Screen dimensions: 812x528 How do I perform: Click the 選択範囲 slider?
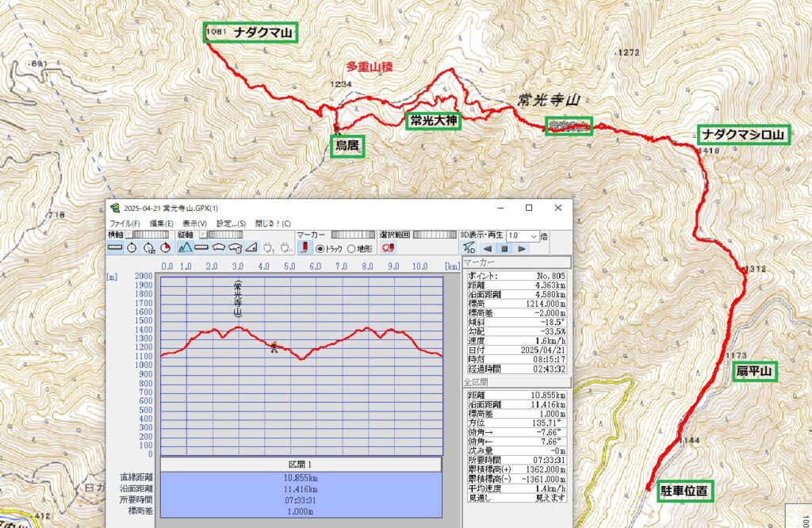(x=435, y=235)
